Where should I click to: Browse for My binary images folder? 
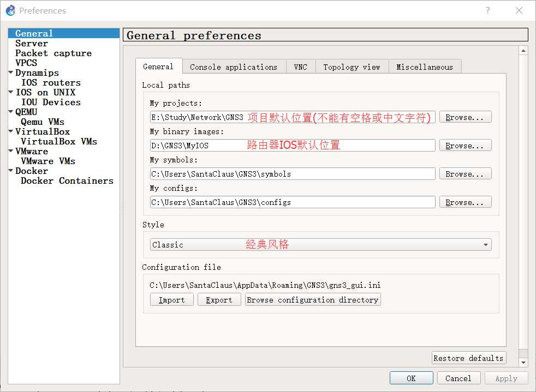click(x=465, y=146)
